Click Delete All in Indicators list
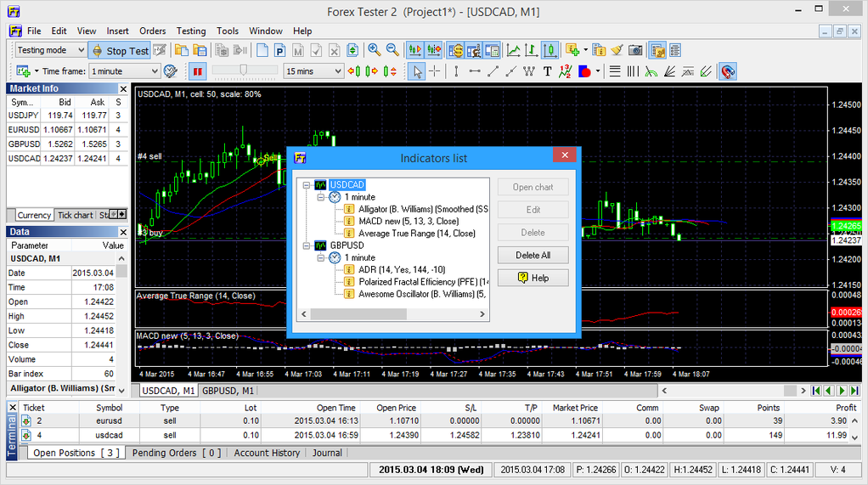This screenshot has height=485, width=868. tap(533, 255)
